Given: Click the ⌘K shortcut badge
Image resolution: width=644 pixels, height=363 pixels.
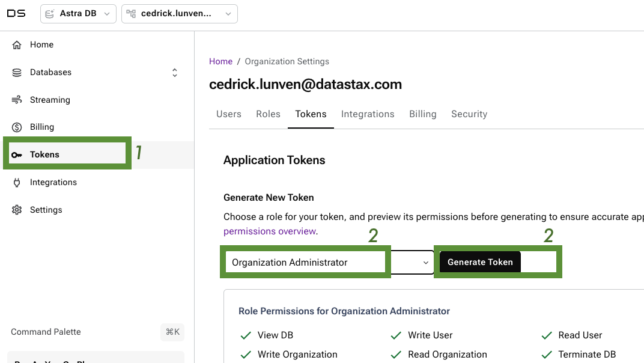Looking at the screenshot, I should pos(172,332).
